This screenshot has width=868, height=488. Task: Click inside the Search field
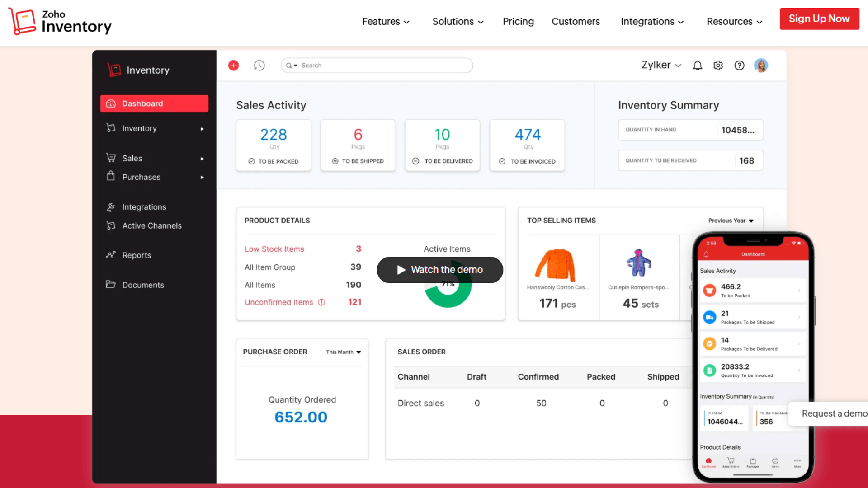(377, 66)
